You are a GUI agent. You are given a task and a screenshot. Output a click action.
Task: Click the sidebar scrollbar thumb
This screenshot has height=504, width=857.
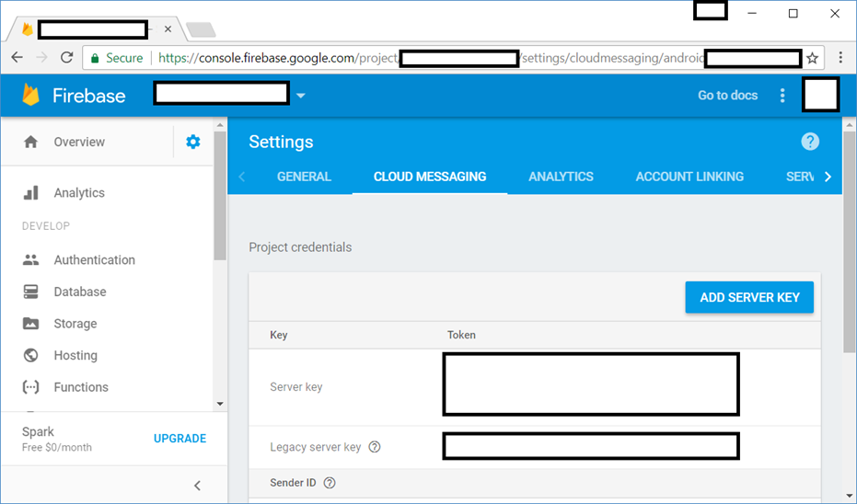pyautogui.click(x=220, y=196)
